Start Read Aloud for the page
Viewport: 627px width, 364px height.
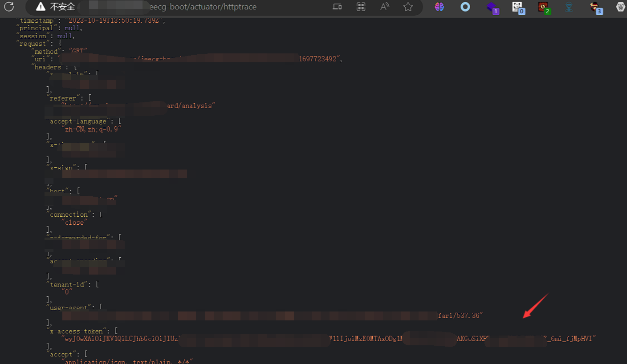(x=384, y=7)
